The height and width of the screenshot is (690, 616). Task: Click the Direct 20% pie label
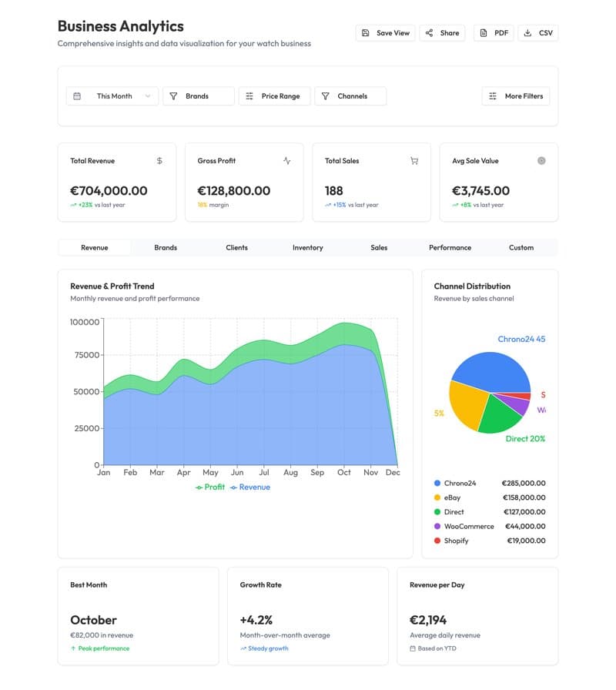pyautogui.click(x=525, y=439)
